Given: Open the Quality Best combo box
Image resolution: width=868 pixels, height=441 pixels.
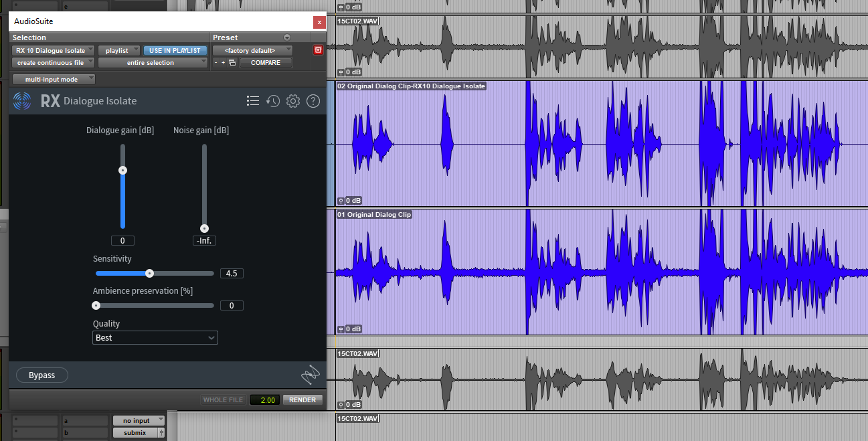Looking at the screenshot, I should (x=155, y=338).
